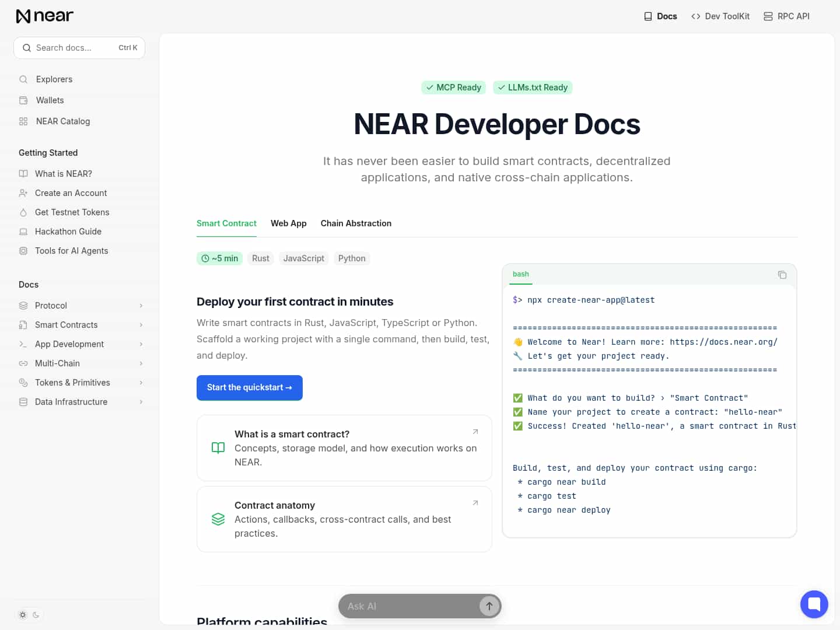Screen dimensions: 840x630
Task: Open Wallets in the sidebar
Action: [x=50, y=100]
